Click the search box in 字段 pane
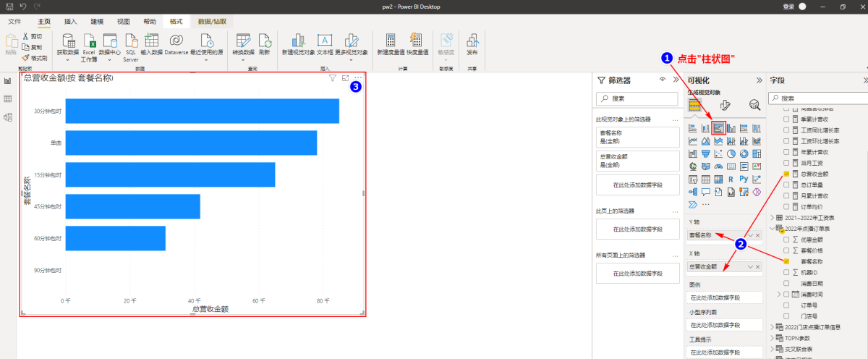 pos(819,98)
